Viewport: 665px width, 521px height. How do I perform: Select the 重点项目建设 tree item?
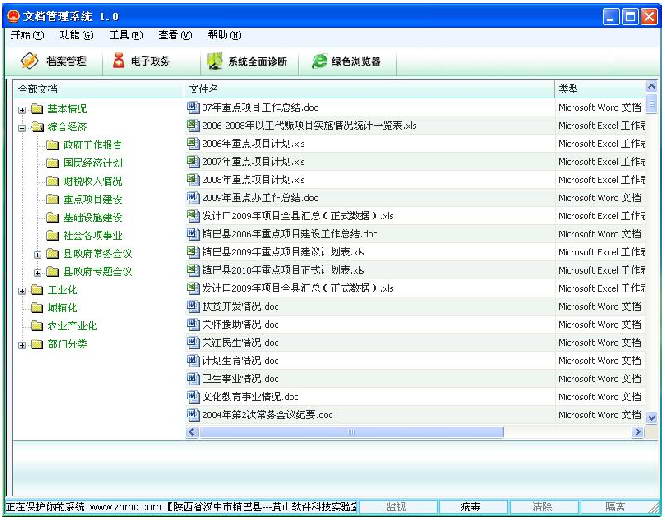(92, 200)
